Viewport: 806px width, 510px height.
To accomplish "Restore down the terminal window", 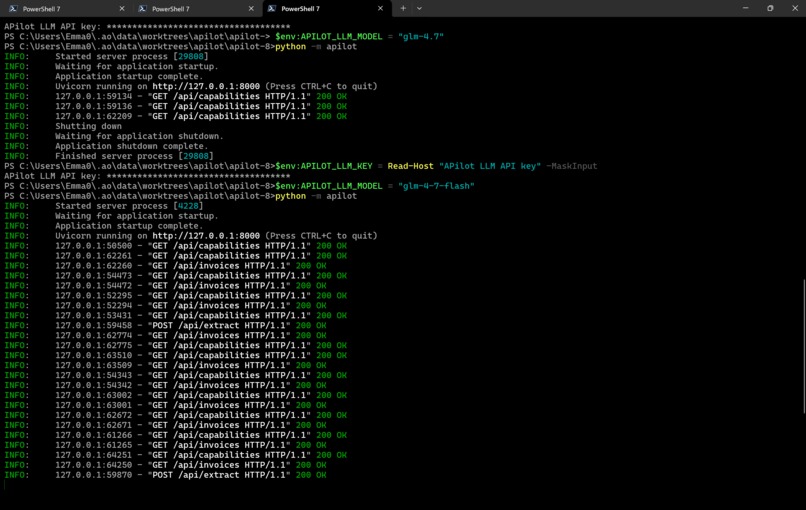I will pyautogui.click(x=770, y=8).
